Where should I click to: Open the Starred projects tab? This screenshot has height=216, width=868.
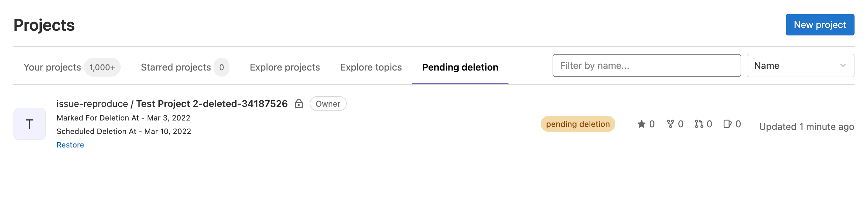(x=176, y=67)
